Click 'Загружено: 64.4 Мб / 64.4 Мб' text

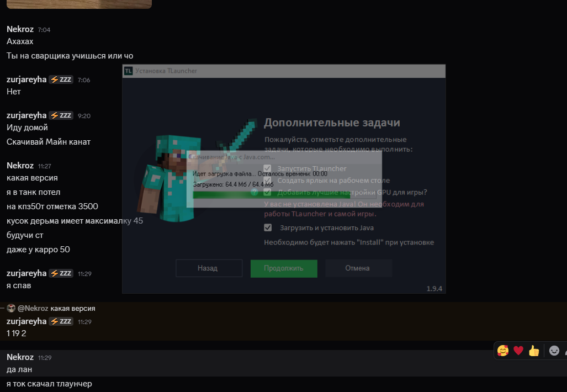(x=233, y=184)
